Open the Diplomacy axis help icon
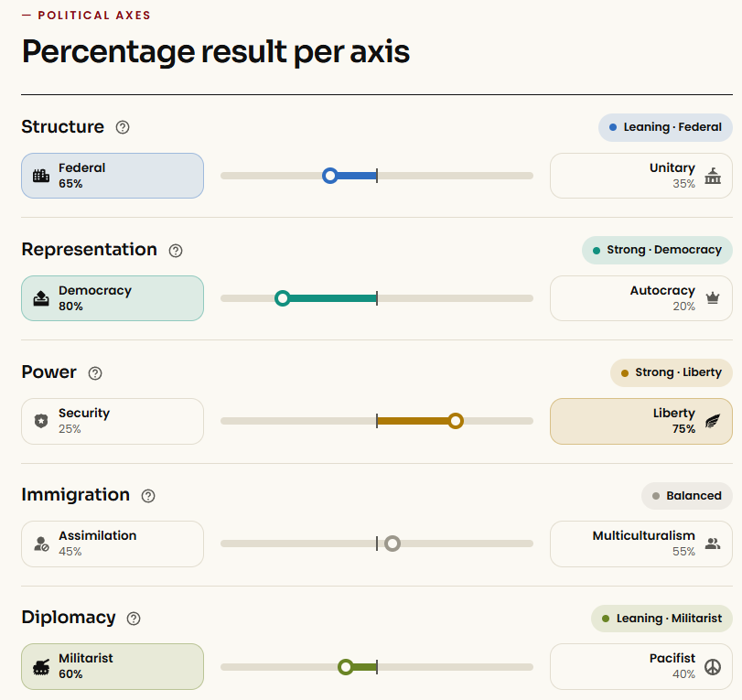742x700 pixels. pos(134,619)
